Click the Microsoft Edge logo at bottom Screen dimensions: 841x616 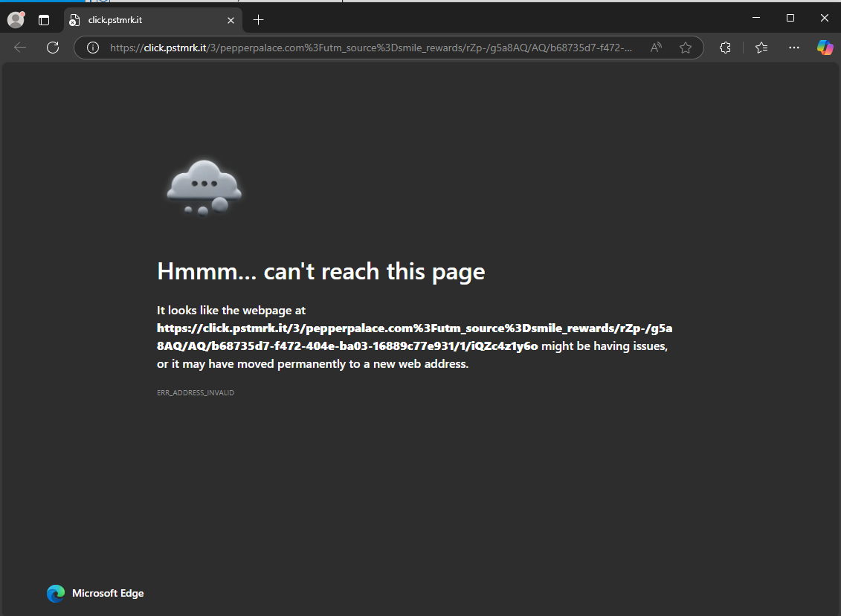tap(56, 594)
